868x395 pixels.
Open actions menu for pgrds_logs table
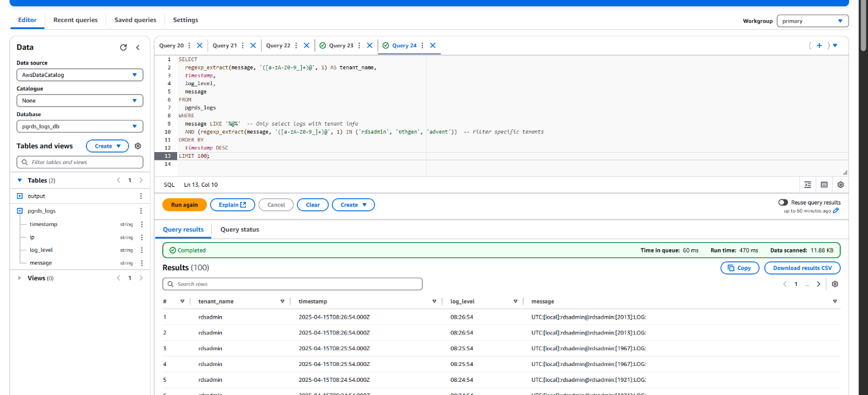141,211
